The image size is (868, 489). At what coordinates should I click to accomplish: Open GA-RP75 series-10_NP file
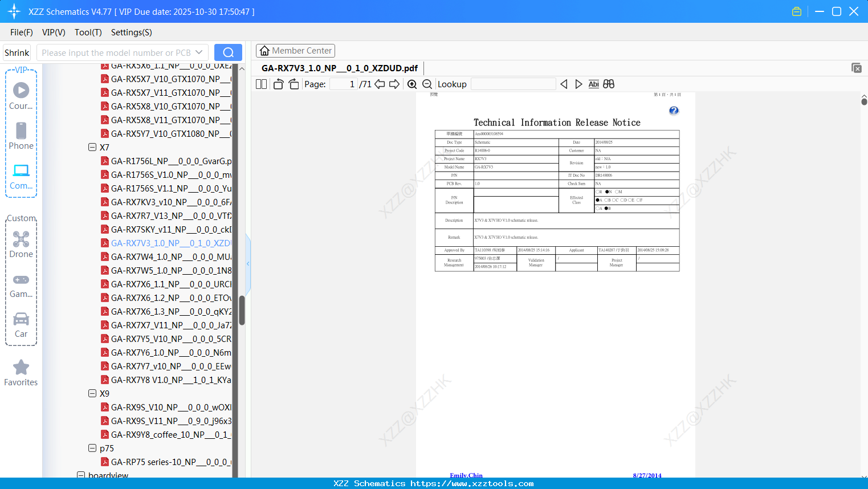coord(166,462)
